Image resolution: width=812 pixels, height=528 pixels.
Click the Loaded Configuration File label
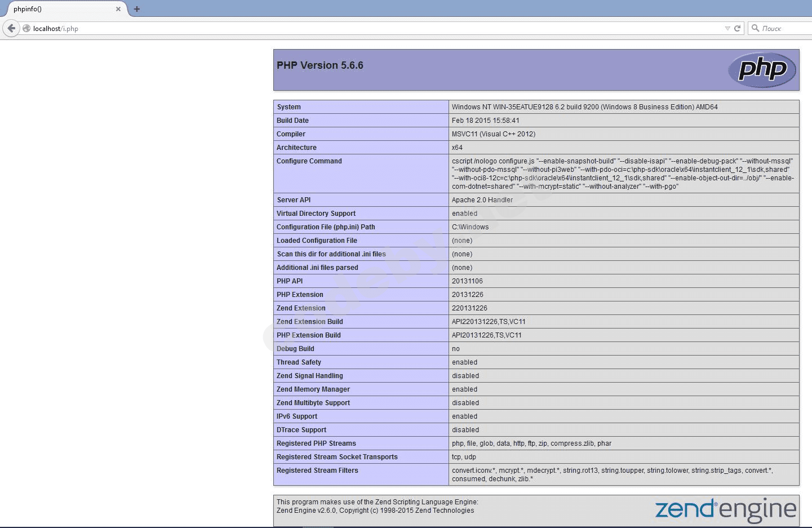(x=317, y=241)
